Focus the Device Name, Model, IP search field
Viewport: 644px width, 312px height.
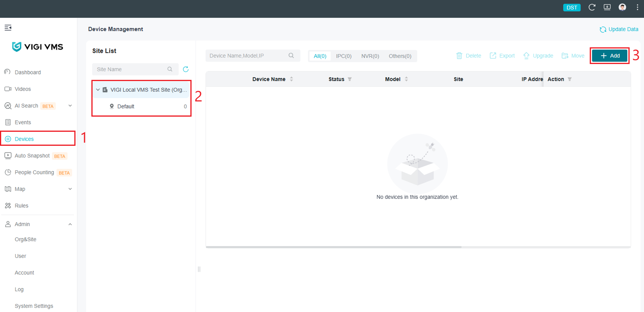pos(253,56)
